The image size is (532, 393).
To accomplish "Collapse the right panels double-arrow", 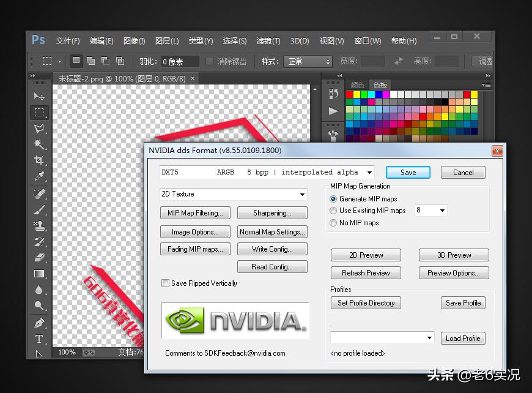I will point(488,76).
